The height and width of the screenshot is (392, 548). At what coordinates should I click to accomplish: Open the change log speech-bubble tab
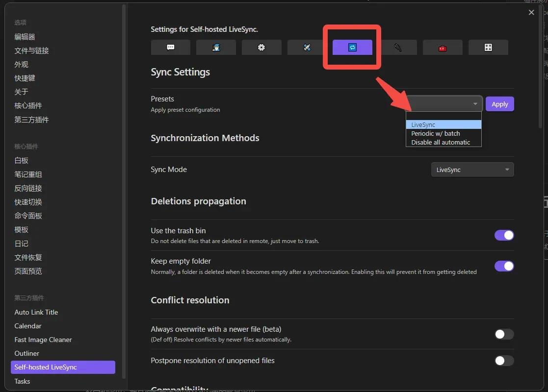(x=171, y=48)
